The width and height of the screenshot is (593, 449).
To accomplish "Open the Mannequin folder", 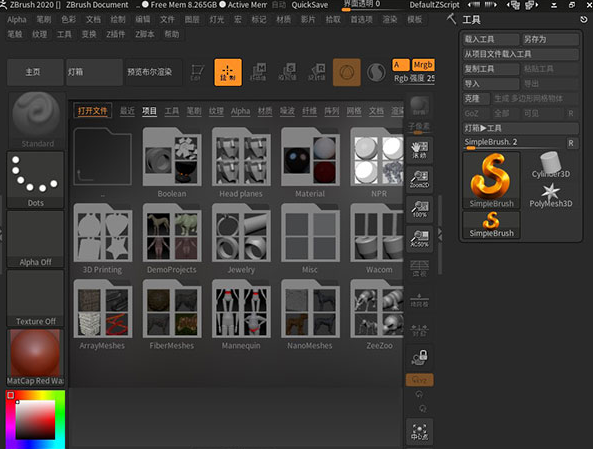I will [x=241, y=315].
